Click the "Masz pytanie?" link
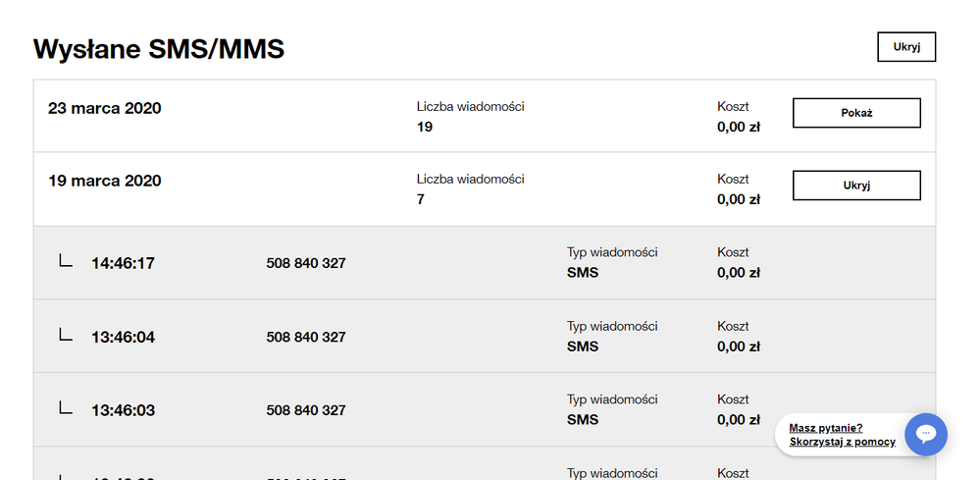The width and height of the screenshot is (980, 480). click(825, 428)
